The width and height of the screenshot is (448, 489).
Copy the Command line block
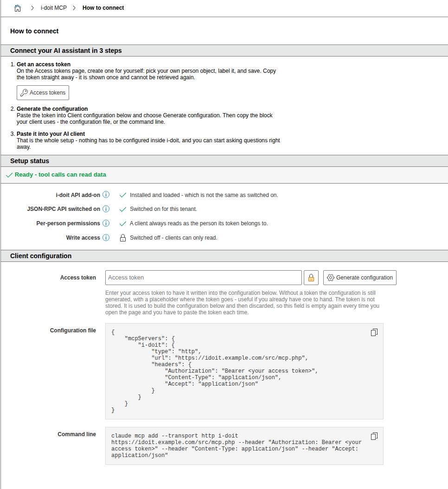pos(374,436)
